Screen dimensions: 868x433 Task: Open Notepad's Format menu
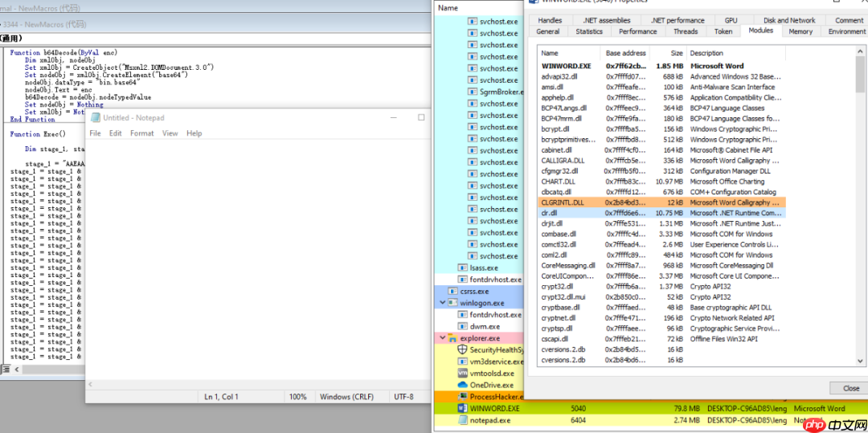[142, 133]
